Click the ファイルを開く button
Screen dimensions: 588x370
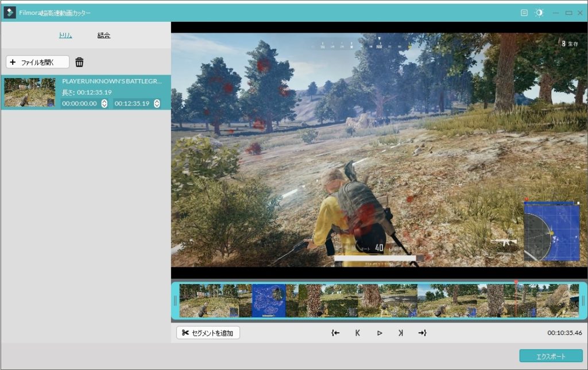[37, 62]
